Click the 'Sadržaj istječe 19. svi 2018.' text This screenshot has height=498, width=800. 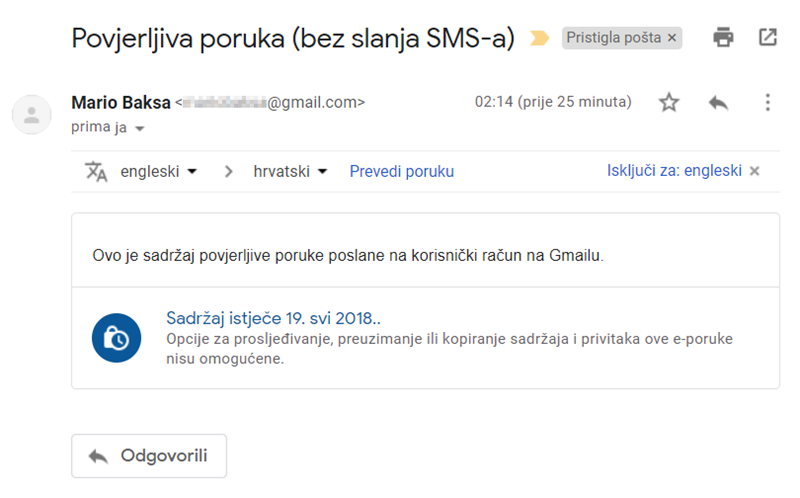[273, 318]
